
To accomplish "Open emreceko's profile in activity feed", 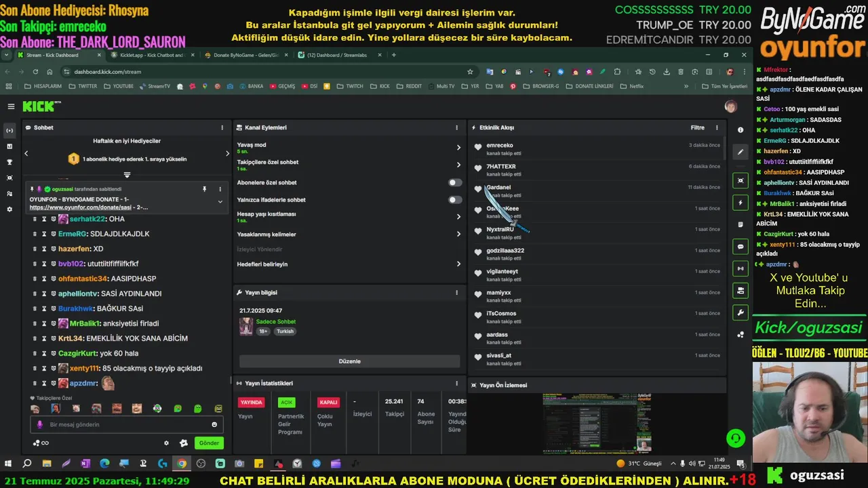I will [500, 145].
